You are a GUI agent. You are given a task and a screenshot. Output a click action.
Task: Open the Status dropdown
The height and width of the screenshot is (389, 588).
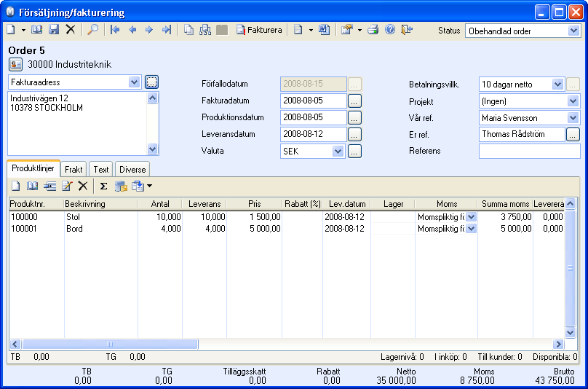click(x=573, y=31)
